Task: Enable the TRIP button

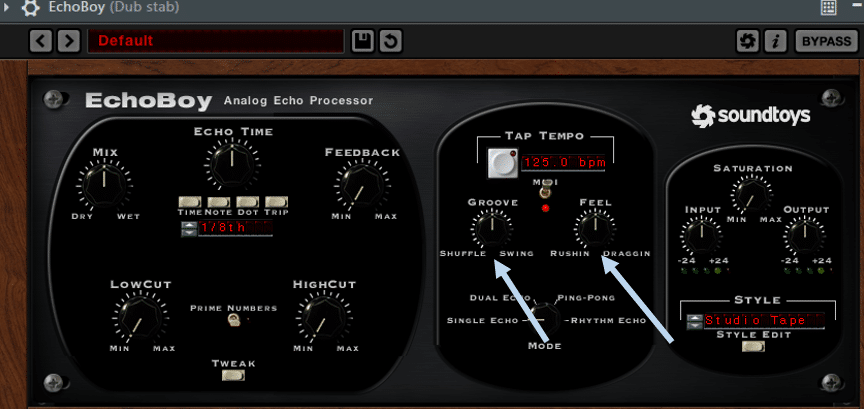Action: 276,202
